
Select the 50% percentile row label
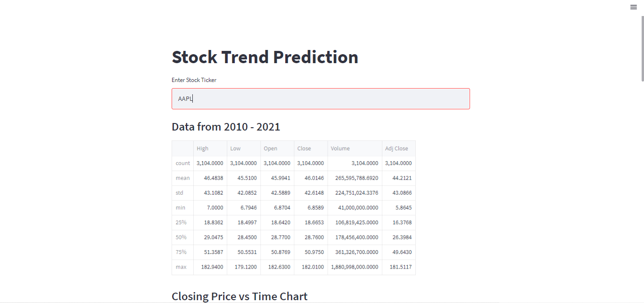[x=182, y=237]
